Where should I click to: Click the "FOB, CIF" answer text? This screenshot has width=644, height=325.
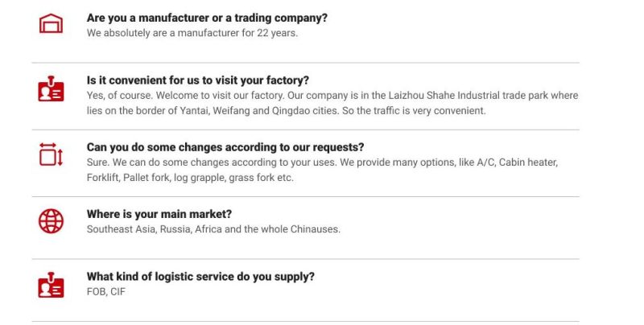[x=106, y=292]
